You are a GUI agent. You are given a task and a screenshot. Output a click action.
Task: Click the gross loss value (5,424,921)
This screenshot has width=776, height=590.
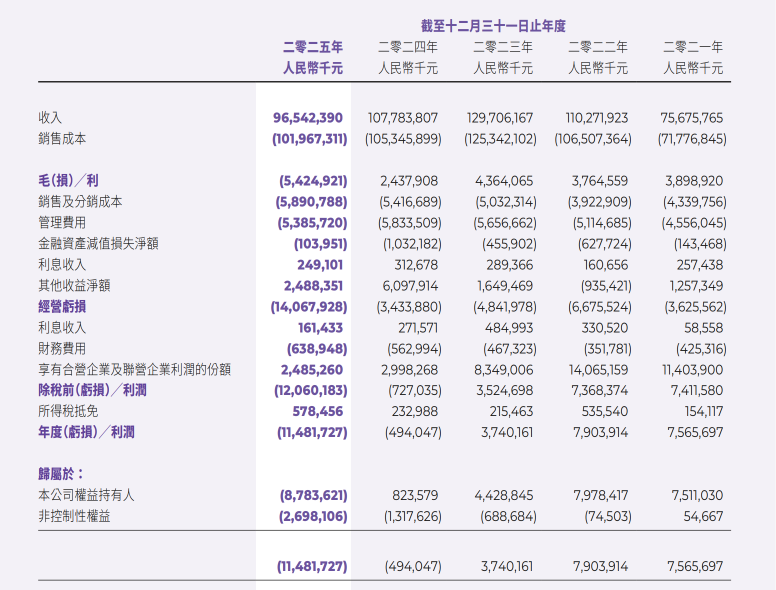point(313,181)
